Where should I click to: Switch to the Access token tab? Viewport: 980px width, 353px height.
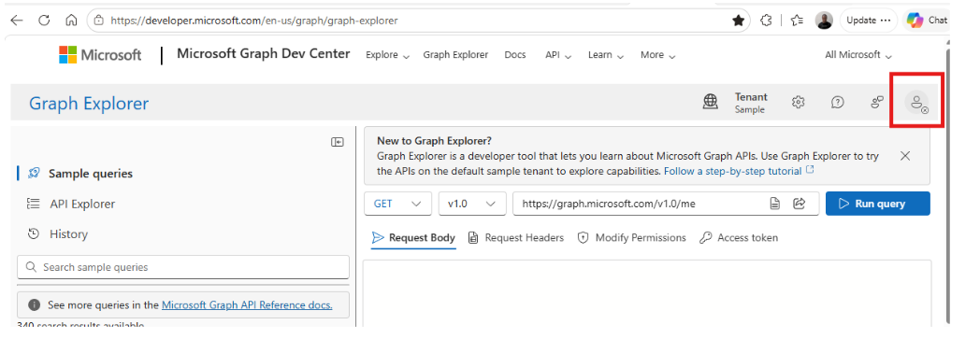coord(739,237)
